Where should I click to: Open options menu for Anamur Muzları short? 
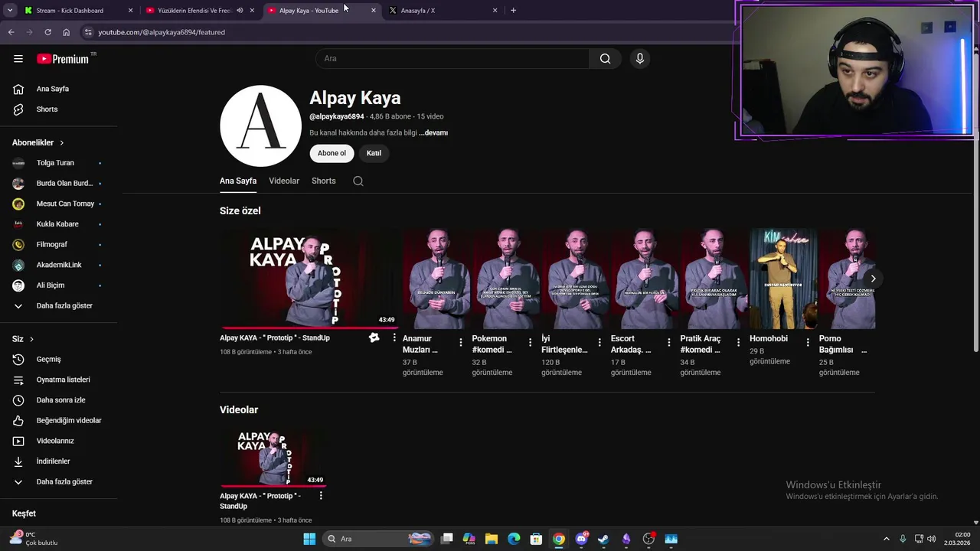tap(460, 342)
